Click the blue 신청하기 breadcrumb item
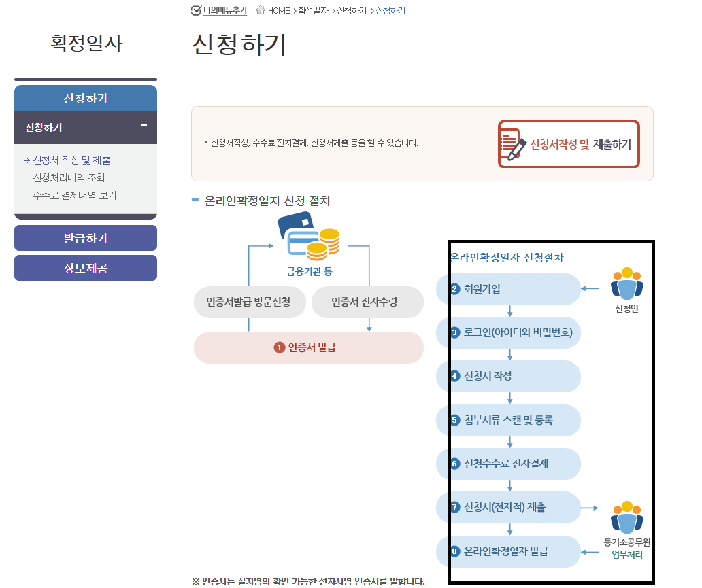The height and width of the screenshot is (588, 702). (390, 10)
